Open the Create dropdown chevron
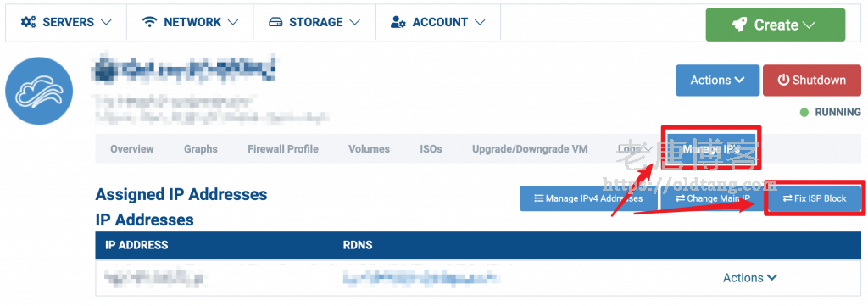Screen dimensions: 868x306 coord(809,25)
